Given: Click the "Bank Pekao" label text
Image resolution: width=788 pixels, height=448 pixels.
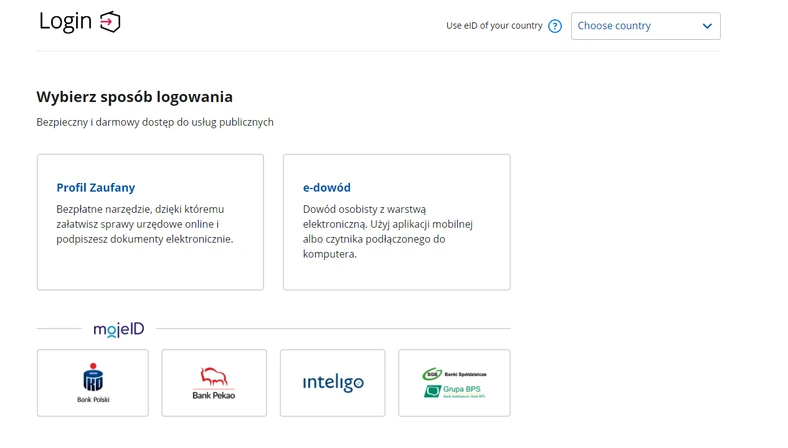Looking at the screenshot, I should click(x=213, y=395).
